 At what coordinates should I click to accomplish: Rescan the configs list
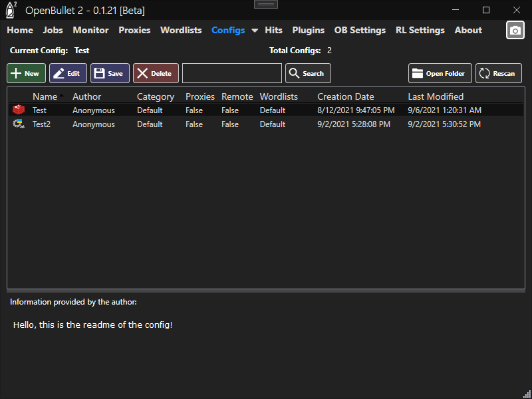coord(499,73)
